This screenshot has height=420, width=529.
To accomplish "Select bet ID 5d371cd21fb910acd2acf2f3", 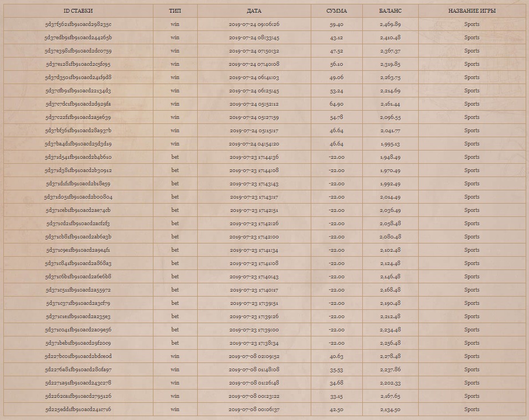I will 78,224.
